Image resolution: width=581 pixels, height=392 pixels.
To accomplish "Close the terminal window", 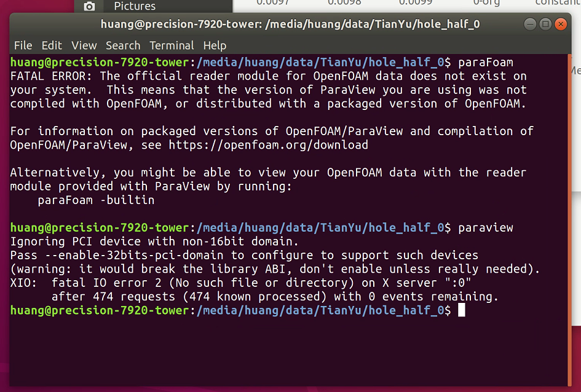I will click(560, 25).
